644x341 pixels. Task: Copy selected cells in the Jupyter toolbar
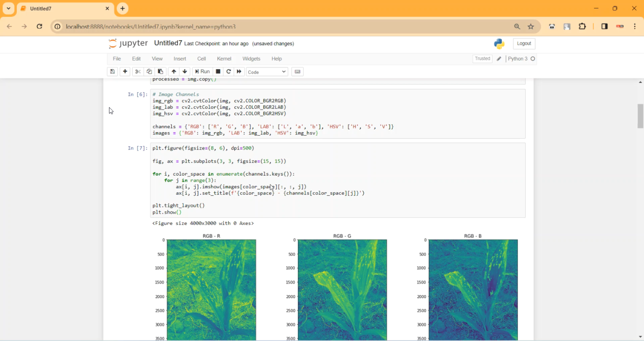click(149, 72)
